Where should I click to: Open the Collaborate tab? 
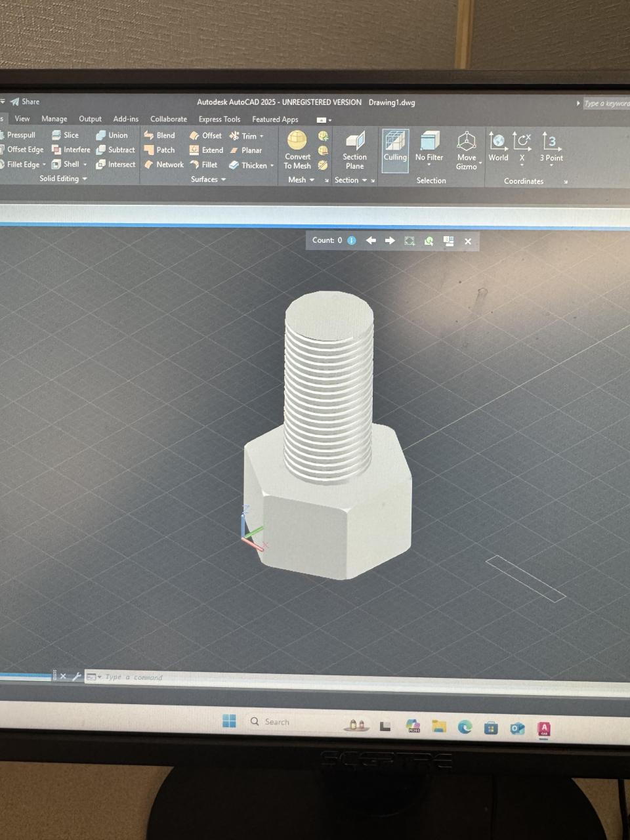click(169, 119)
